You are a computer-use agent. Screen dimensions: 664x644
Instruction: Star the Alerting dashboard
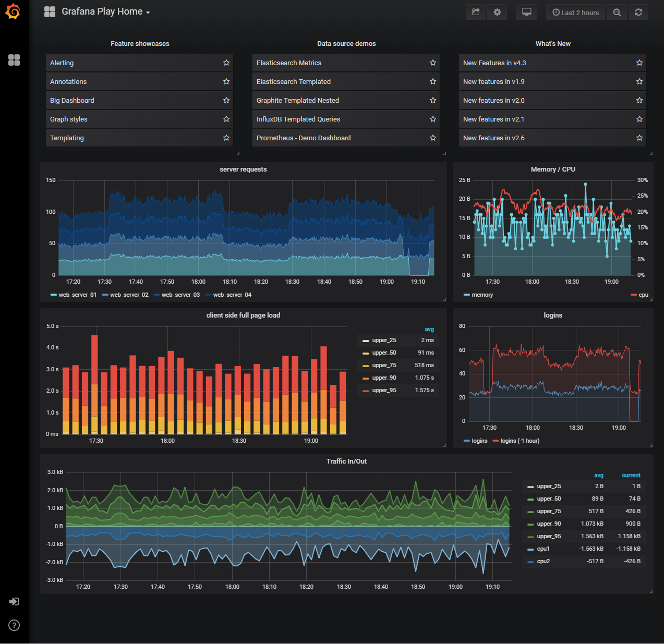tap(226, 63)
